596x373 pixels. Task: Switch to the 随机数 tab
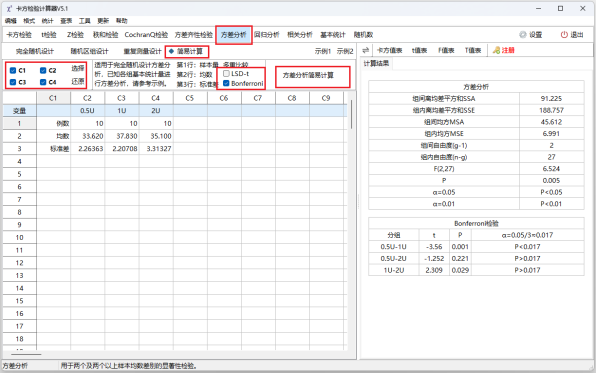point(363,35)
